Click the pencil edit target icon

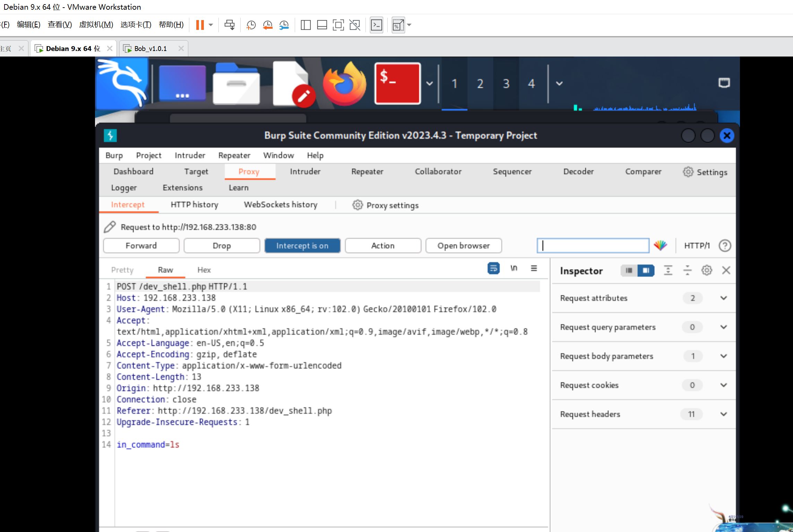[x=110, y=227]
